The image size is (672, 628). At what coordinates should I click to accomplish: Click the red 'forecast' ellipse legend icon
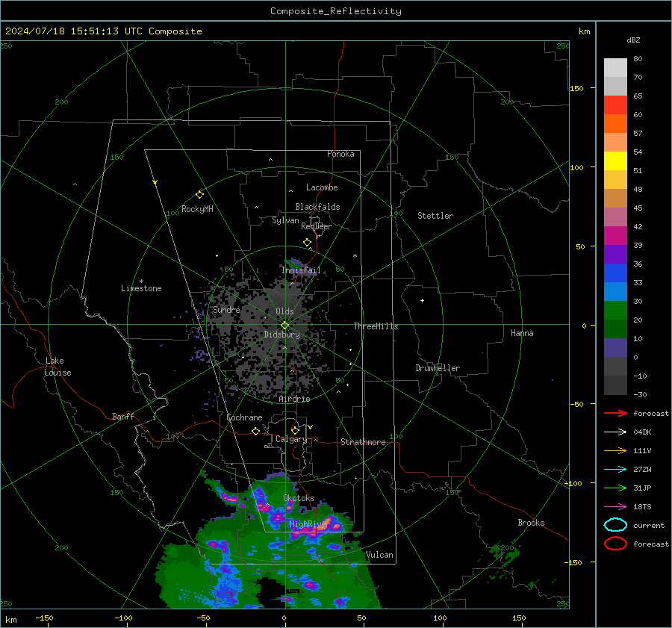(615, 544)
